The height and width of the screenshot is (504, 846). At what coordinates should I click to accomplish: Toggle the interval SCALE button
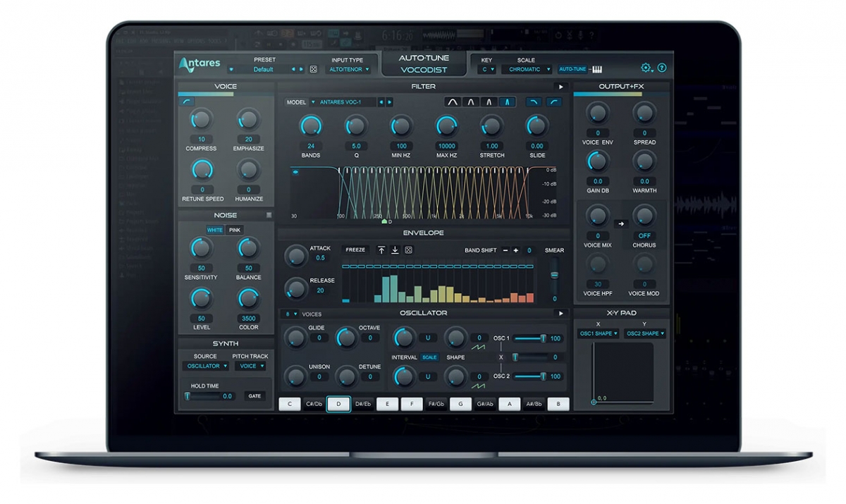[x=429, y=357]
